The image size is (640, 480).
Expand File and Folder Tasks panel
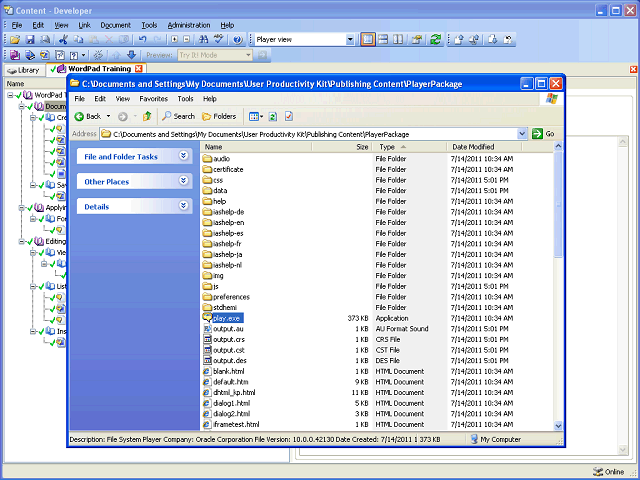183,156
